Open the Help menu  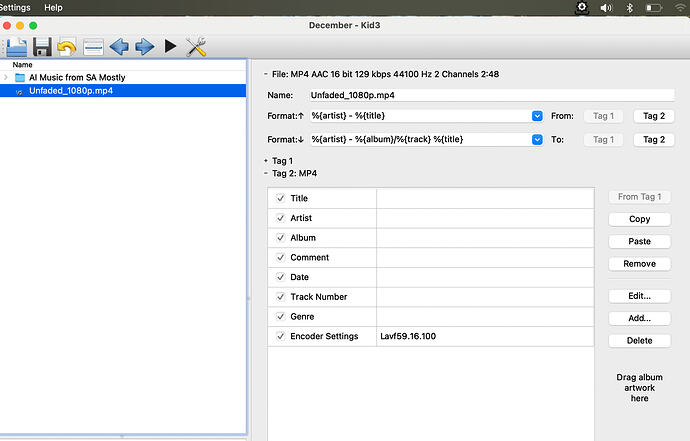pos(53,7)
